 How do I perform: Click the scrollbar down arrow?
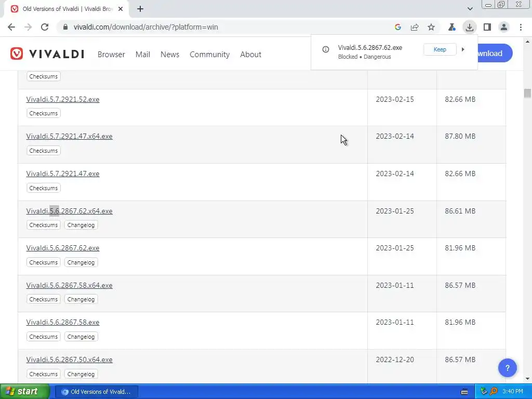(527, 379)
